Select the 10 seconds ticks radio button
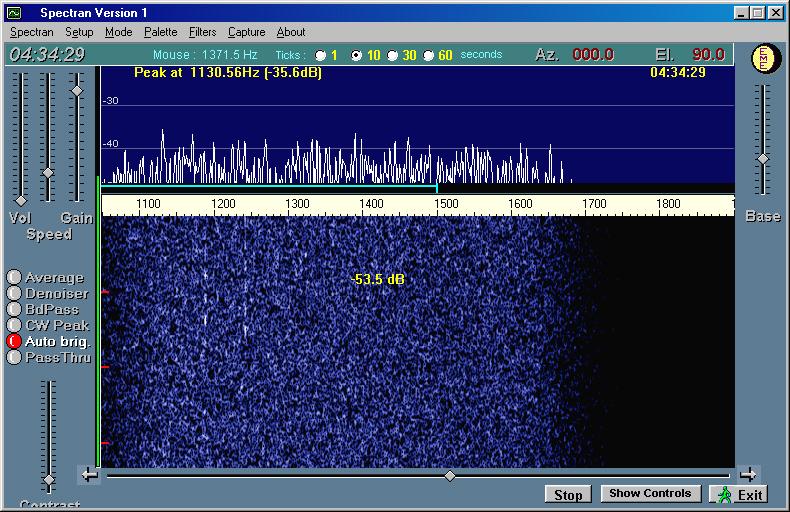Image resolution: width=790 pixels, height=512 pixels. point(356,55)
